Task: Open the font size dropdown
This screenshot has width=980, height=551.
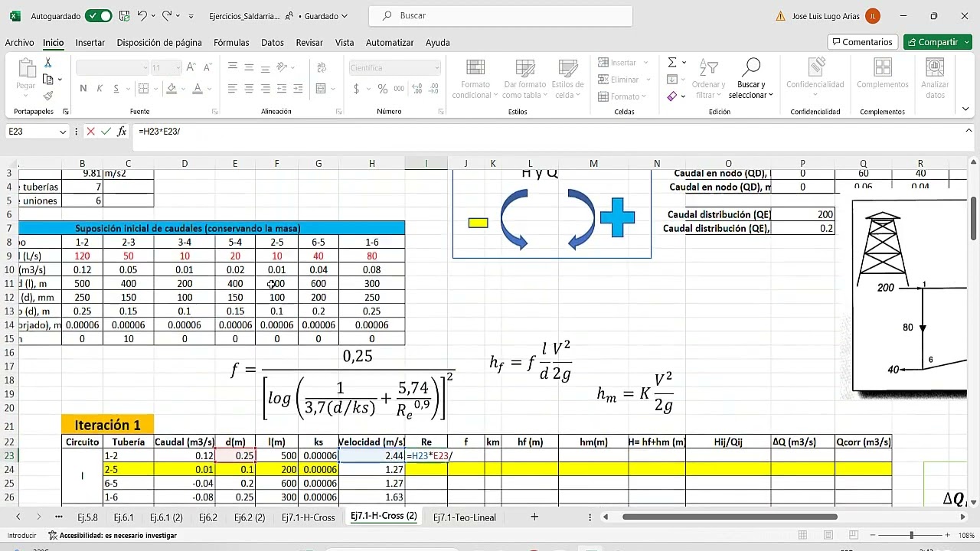Action: click(x=177, y=67)
